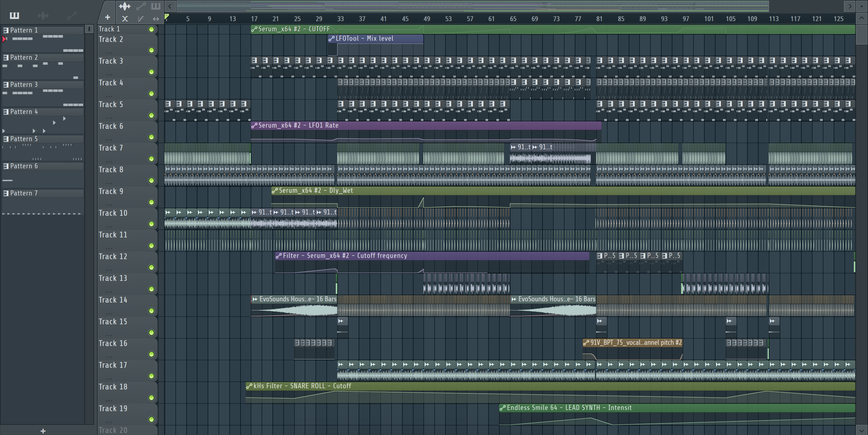The width and height of the screenshot is (868, 435).
Task: Open menu of first EvoSounds audio clip
Action: click(255, 299)
